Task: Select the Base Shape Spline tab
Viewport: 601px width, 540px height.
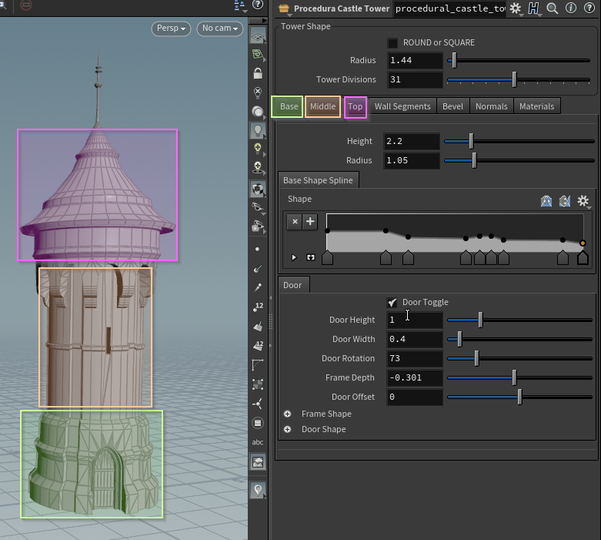Action: click(318, 180)
